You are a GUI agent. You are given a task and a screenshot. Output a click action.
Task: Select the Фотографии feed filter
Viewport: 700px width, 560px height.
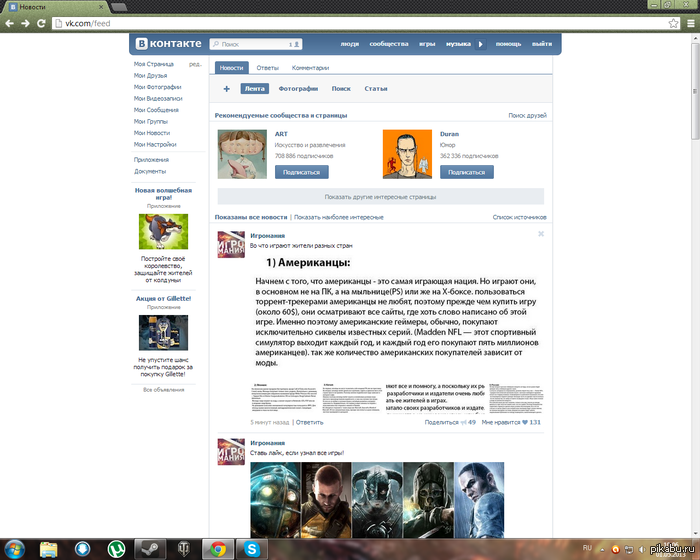click(x=298, y=89)
